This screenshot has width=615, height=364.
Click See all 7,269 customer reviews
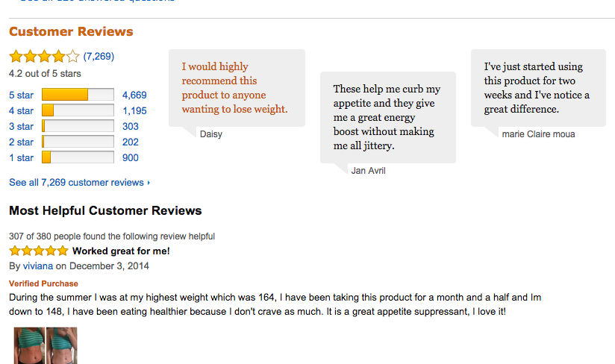[76, 183]
